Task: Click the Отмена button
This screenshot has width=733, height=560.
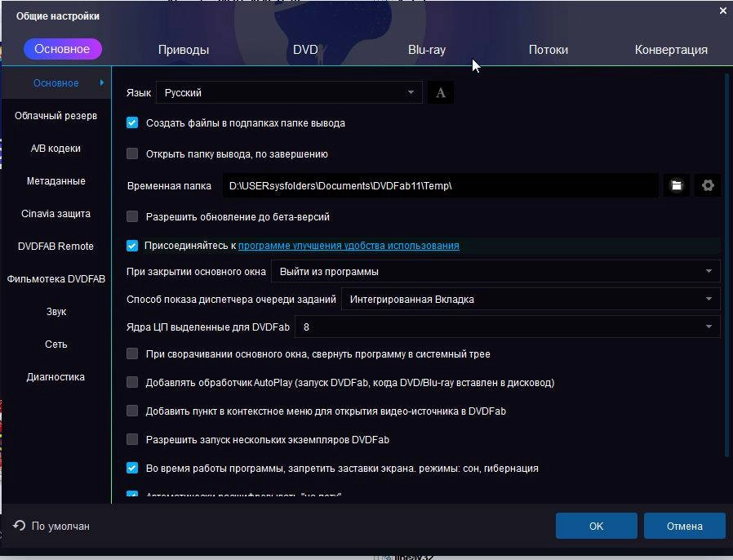Action: (x=684, y=526)
